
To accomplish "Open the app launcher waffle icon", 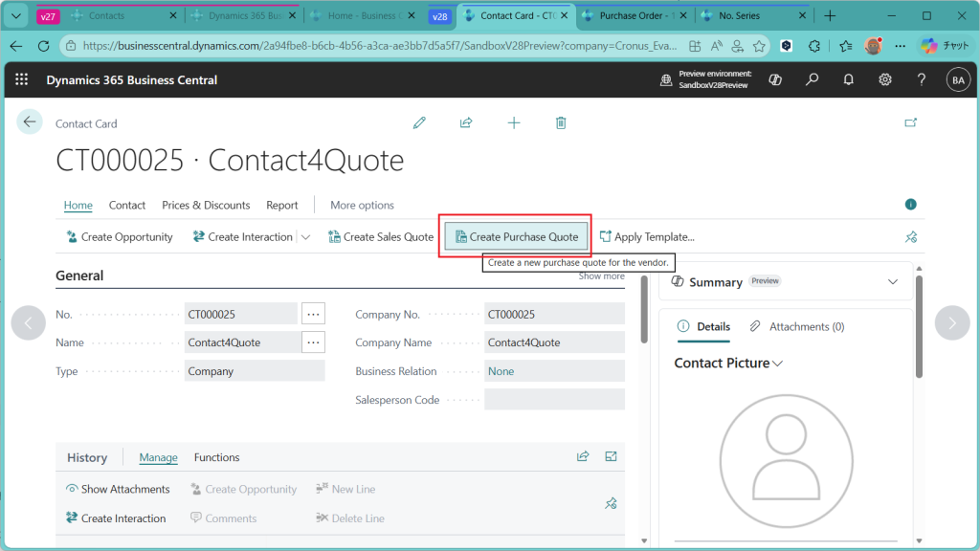I will 22,80.
